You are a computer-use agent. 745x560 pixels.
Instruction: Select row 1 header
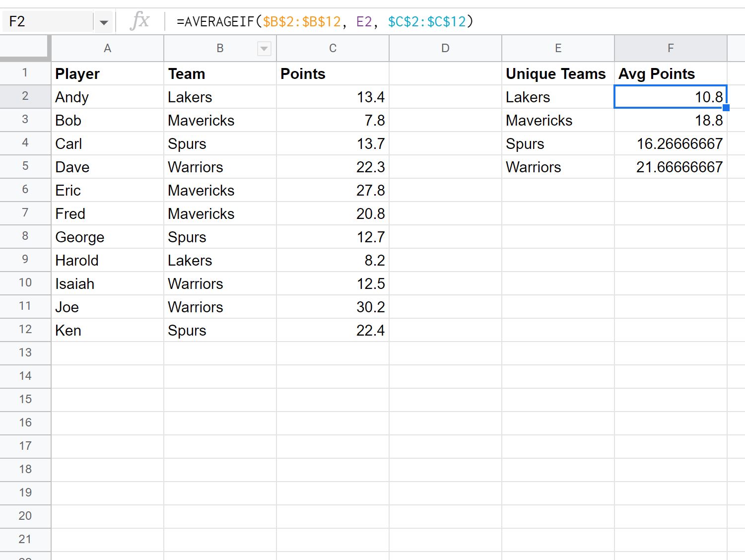point(25,73)
